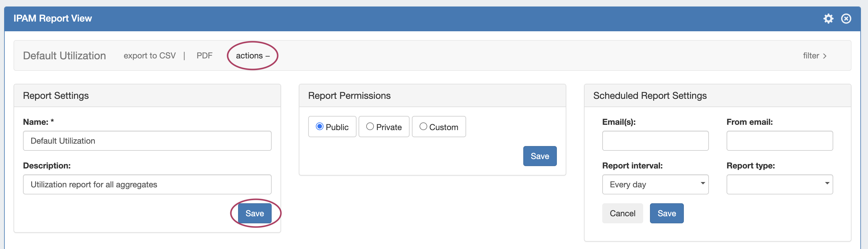Image resolution: width=868 pixels, height=249 pixels.
Task: Export the report as PDF
Action: coord(204,56)
